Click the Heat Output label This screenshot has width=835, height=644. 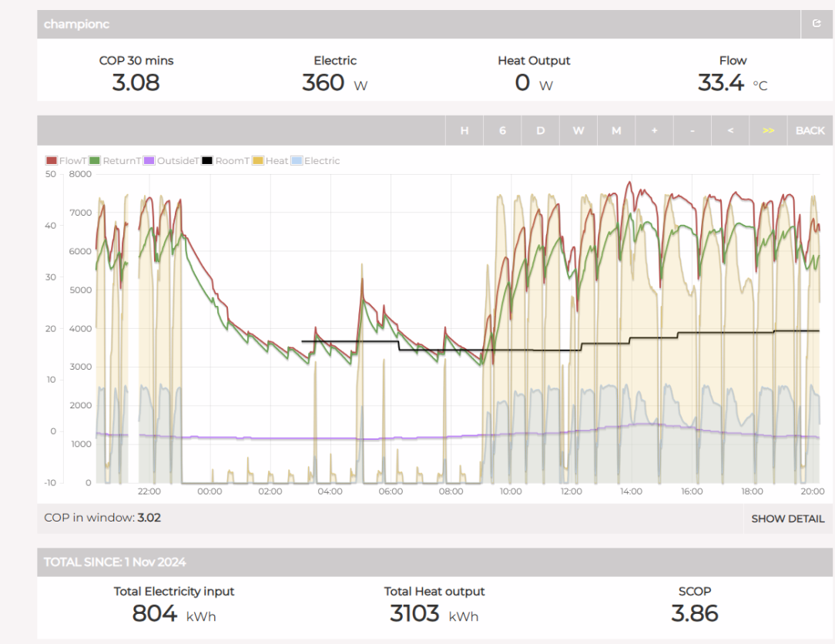[x=534, y=61]
